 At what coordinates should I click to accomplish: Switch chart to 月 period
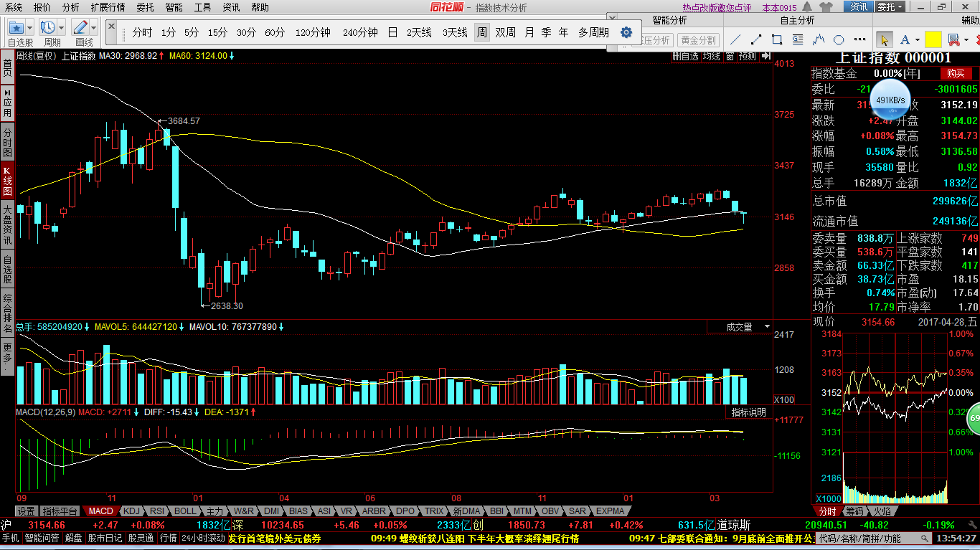click(x=529, y=32)
